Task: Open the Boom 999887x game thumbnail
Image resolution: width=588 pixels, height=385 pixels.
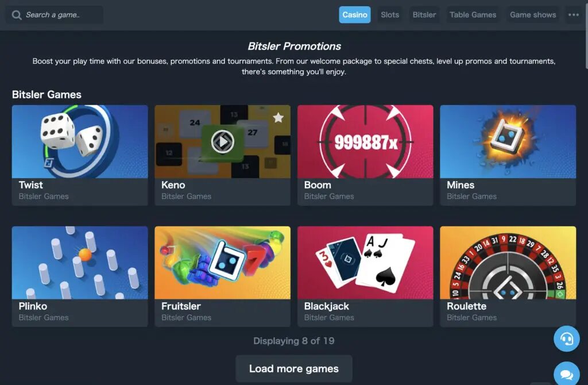Action: click(365, 141)
